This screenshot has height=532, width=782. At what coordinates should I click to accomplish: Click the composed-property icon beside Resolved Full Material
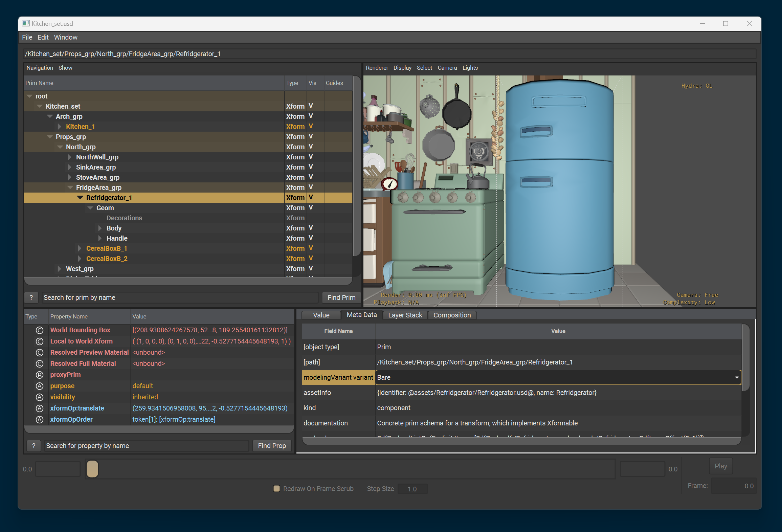point(40,363)
